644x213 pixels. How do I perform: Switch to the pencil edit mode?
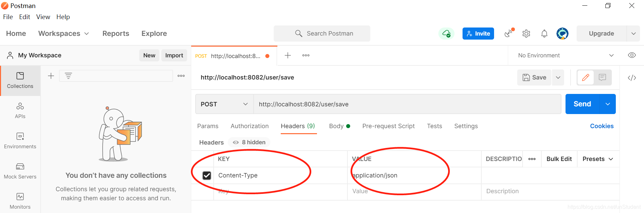[586, 77]
